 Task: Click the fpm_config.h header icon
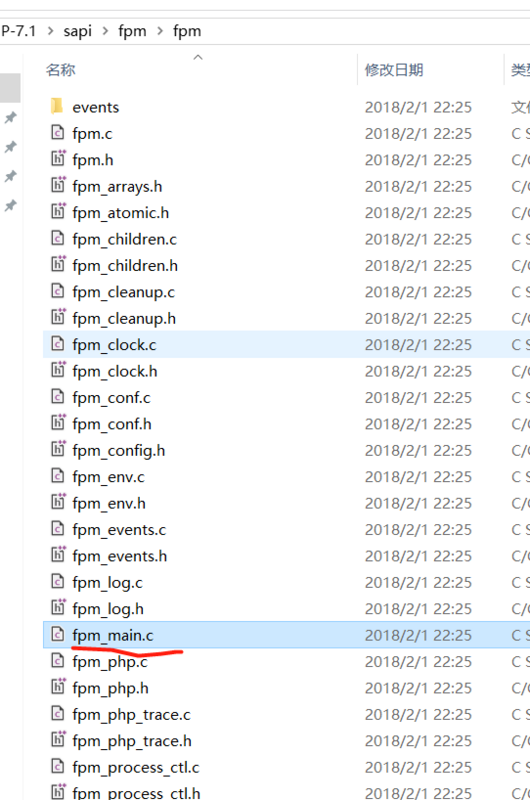click(x=58, y=449)
